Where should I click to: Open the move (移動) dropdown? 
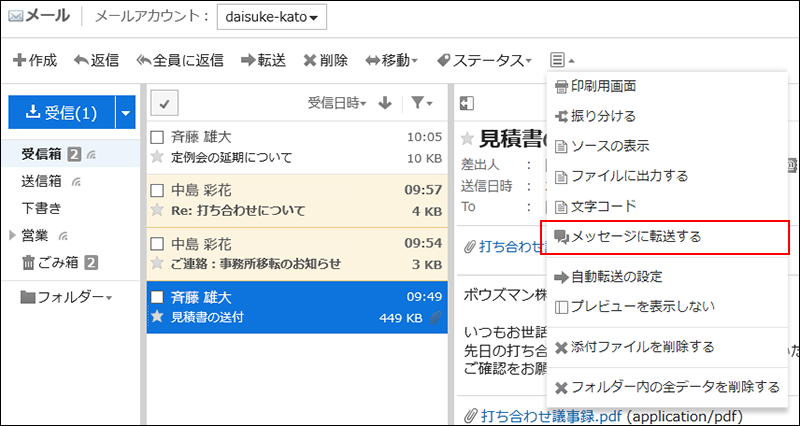[x=392, y=61]
